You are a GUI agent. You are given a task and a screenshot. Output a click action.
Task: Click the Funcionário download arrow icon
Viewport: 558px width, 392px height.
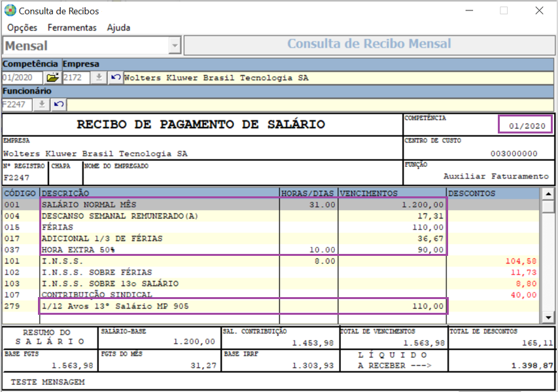click(x=42, y=104)
